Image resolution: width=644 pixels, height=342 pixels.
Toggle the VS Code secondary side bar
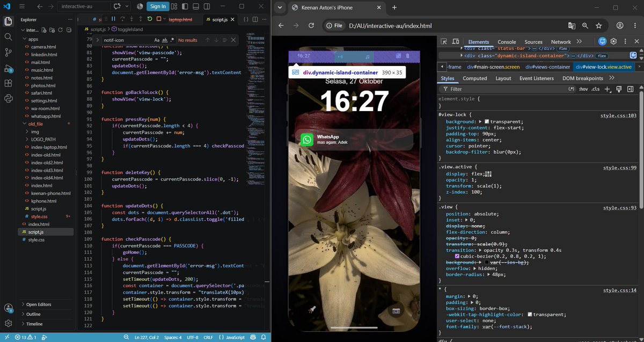pyautogui.click(x=207, y=6)
